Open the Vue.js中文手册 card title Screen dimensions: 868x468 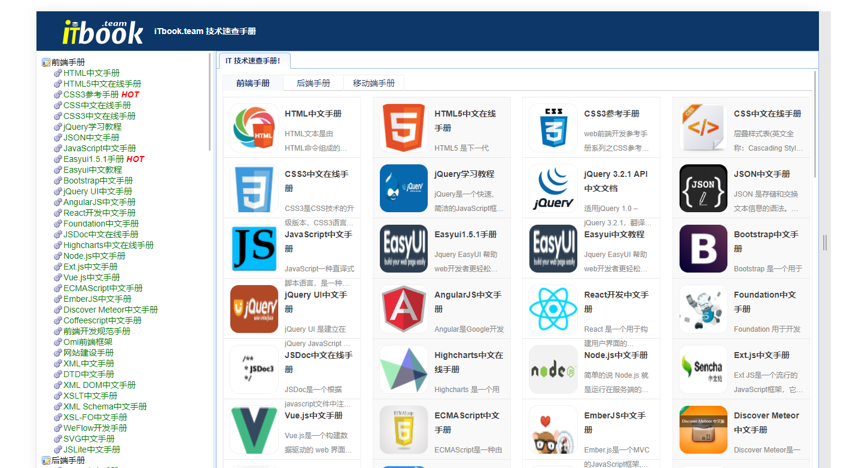click(x=313, y=415)
